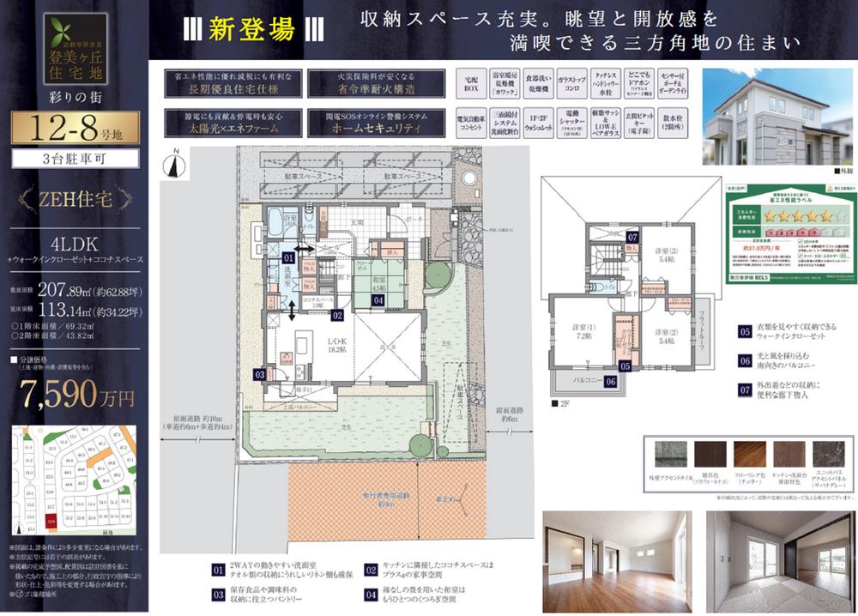Click the 7,590万円 price
The height and width of the screenshot is (616, 858).
coord(77,395)
